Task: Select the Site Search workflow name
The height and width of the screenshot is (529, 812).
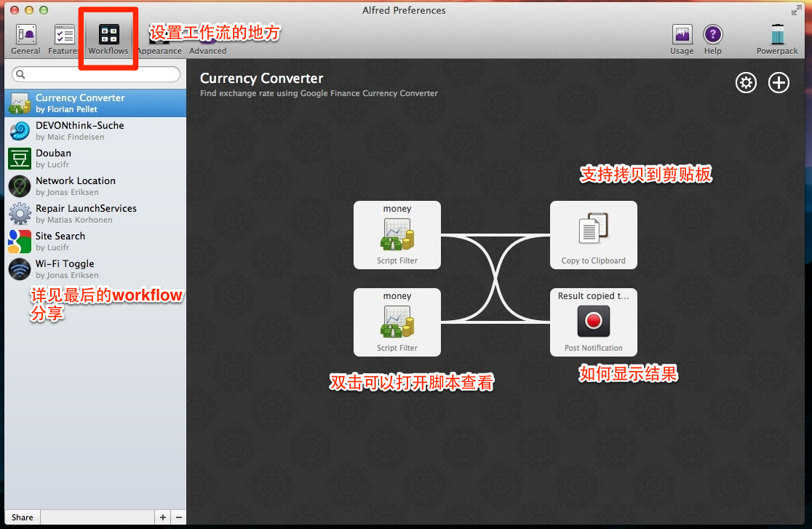Action: pyautogui.click(x=60, y=236)
